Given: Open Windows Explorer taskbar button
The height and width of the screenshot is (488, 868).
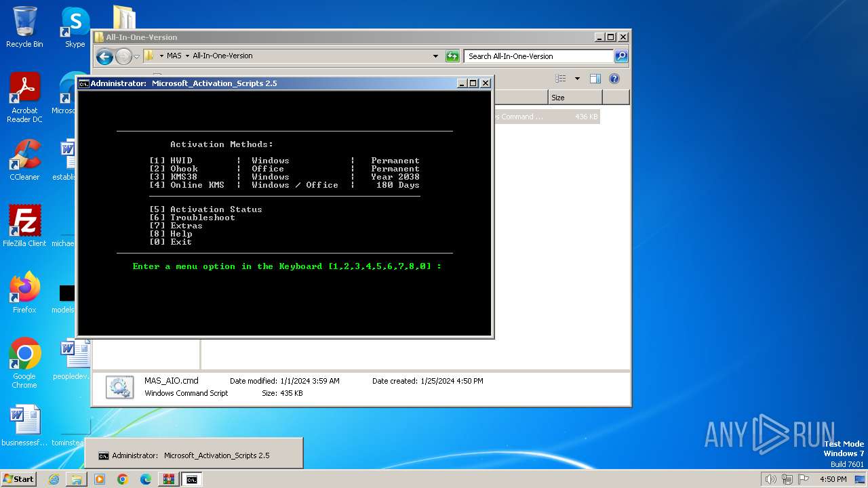Looking at the screenshot, I should pyautogui.click(x=77, y=479).
